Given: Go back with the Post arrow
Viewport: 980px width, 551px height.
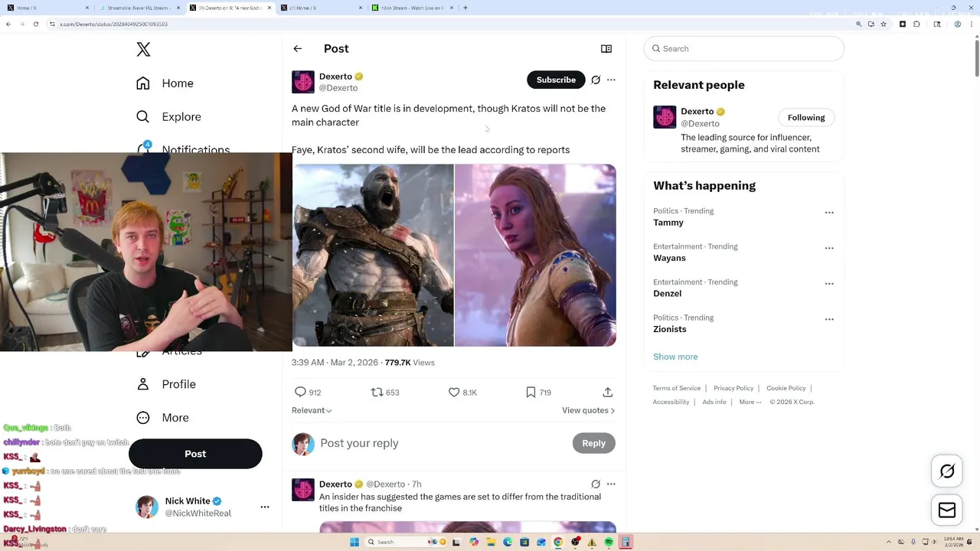Looking at the screenshot, I should coord(298,49).
